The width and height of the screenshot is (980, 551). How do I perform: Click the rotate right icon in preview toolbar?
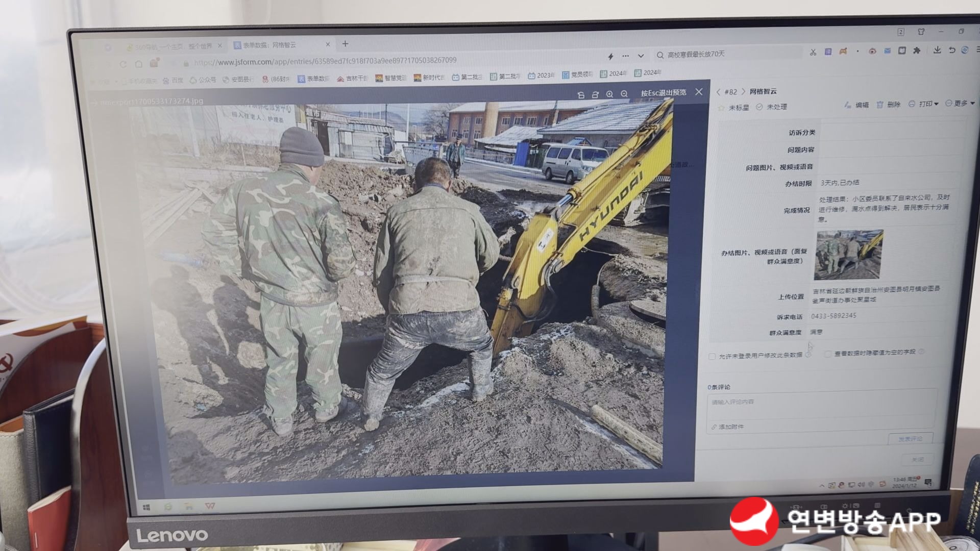click(x=595, y=95)
